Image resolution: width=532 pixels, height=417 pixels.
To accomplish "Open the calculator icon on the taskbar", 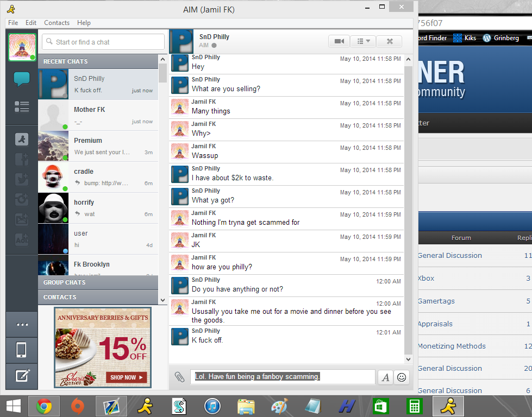I will pyautogui.click(x=414, y=406).
